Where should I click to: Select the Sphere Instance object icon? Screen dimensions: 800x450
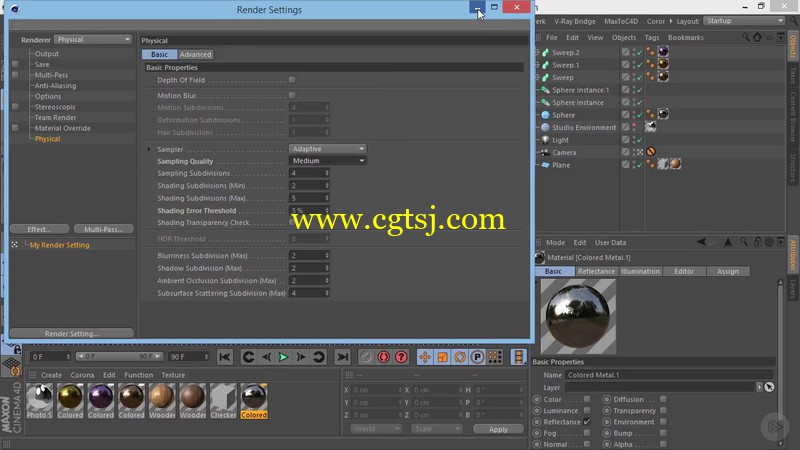(x=545, y=103)
